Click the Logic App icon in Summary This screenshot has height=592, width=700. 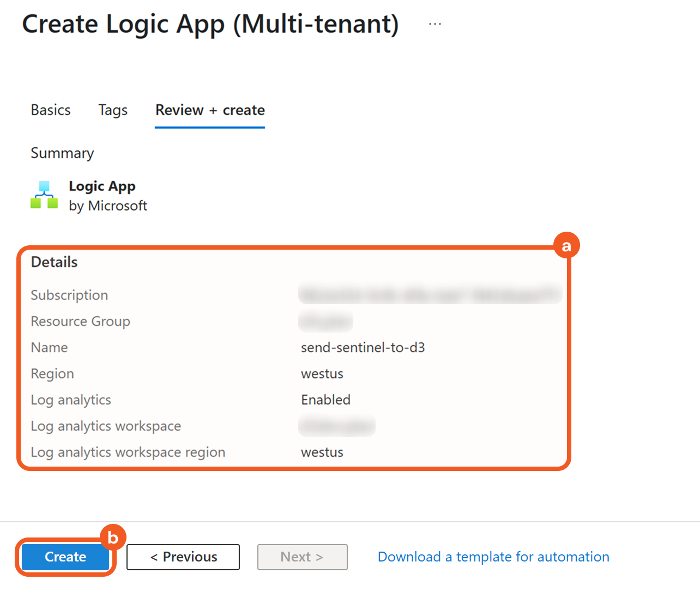pyautogui.click(x=44, y=195)
